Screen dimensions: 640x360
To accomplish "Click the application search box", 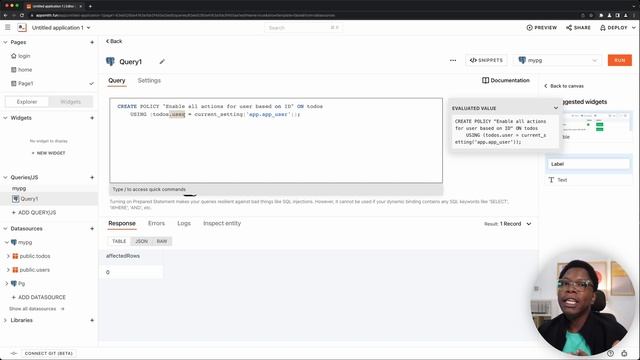I will [x=303, y=28].
